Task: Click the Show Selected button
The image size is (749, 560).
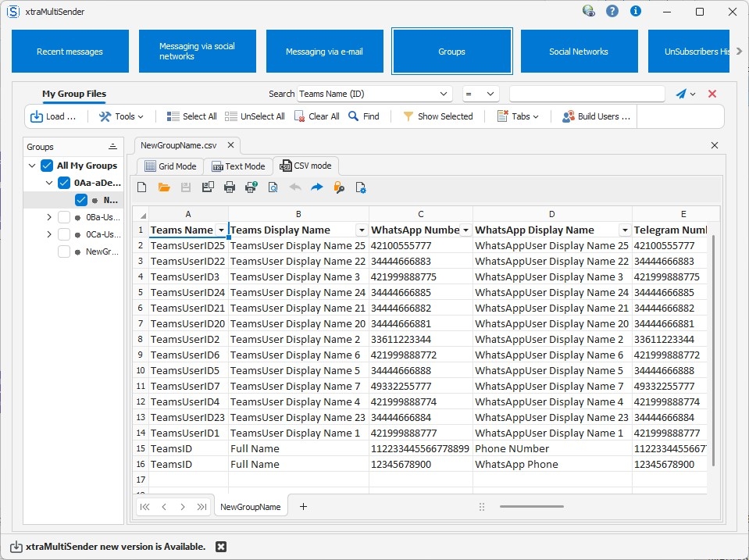Action: click(x=438, y=116)
